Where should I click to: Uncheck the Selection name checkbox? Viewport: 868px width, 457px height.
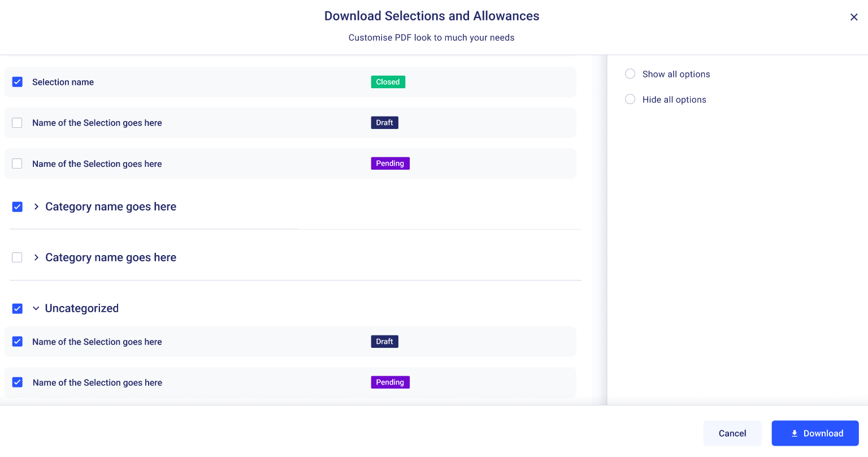coord(18,82)
